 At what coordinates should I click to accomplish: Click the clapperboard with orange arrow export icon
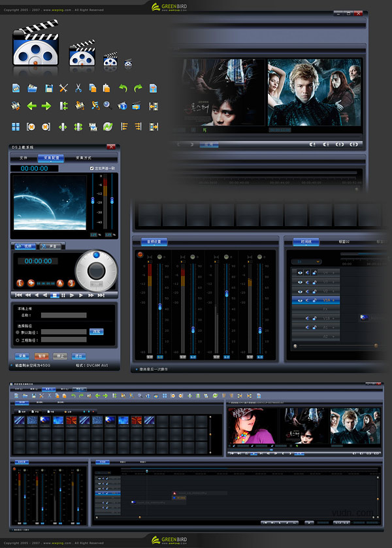click(137, 106)
